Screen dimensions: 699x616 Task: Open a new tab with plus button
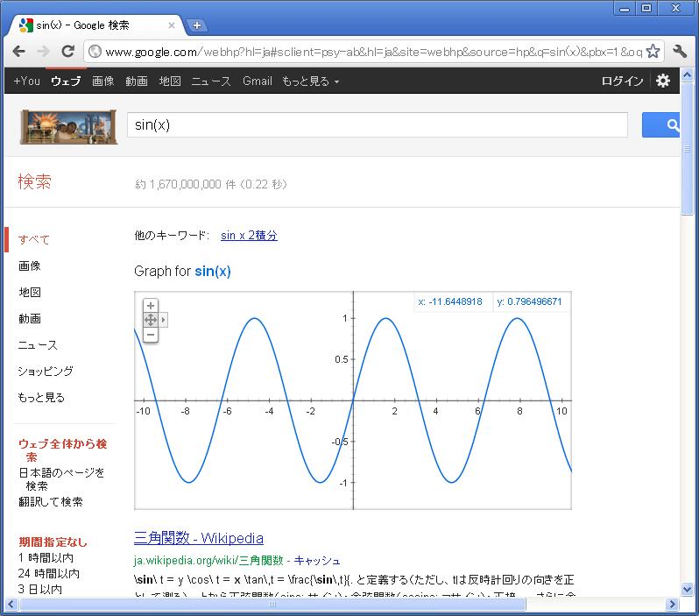point(196,25)
